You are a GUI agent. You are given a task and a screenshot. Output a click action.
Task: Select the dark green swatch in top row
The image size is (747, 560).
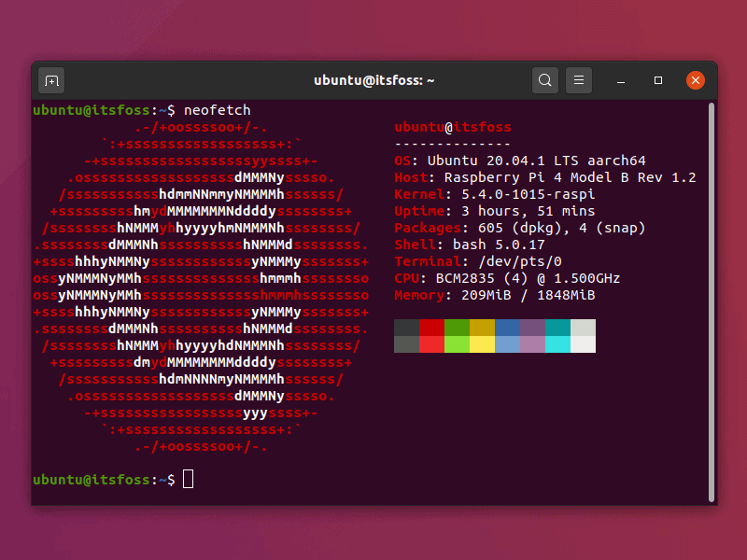point(457,328)
